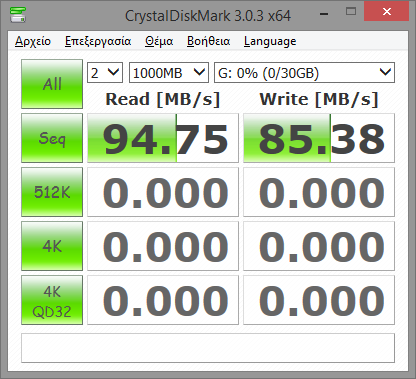Click the Write [MB/s] column header

(319, 99)
